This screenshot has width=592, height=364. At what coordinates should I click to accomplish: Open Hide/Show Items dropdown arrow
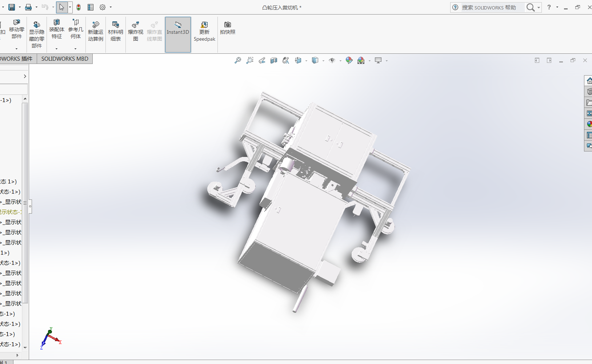coord(340,61)
